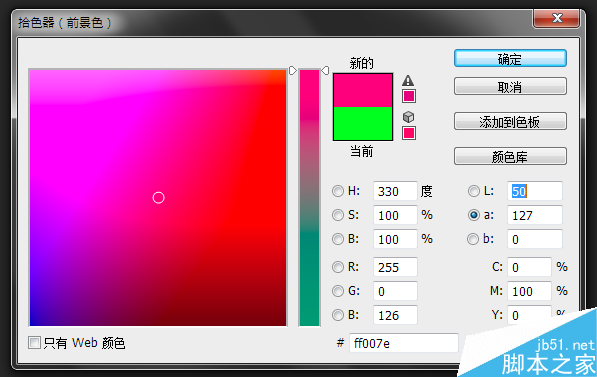Select the Lab a radio button
This screenshot has height=377, width=597.
(474, 215)
